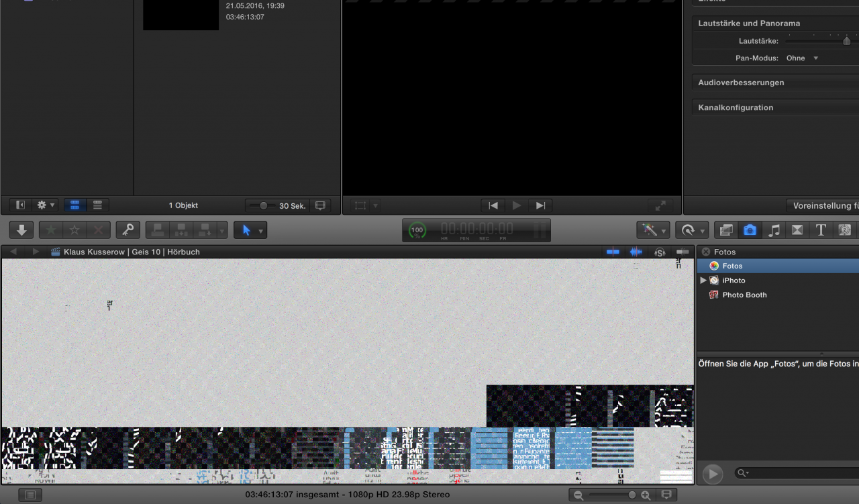Show the Music and Sound browser
859x504 pixels.
click(x=774, y=230)
